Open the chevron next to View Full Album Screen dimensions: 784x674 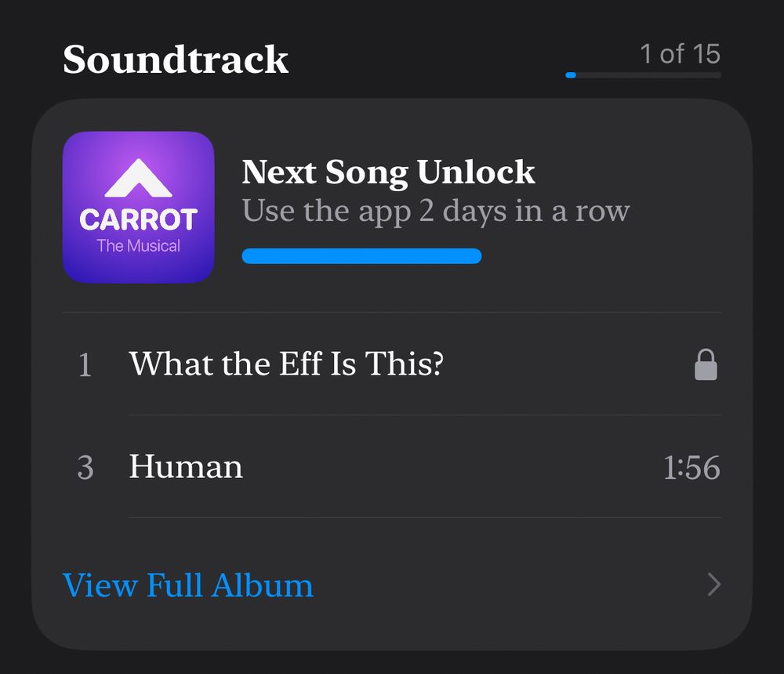tap(714, 585)
